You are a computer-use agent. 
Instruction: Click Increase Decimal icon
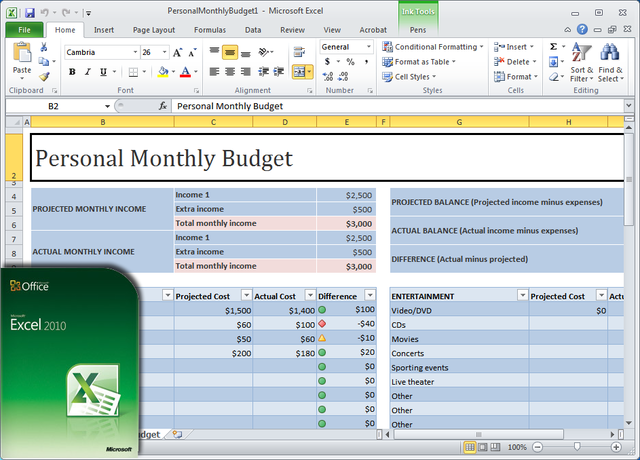[x=328, y=76]
